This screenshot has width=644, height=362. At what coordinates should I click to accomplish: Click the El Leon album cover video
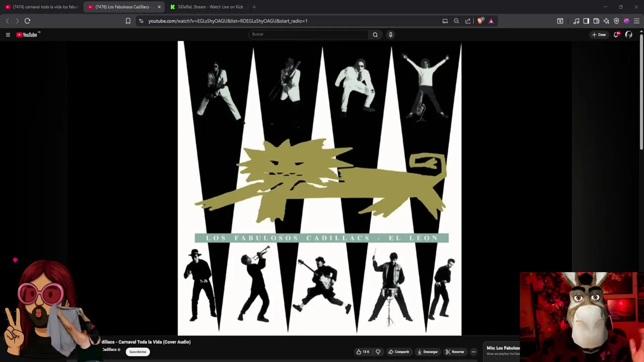319,189
